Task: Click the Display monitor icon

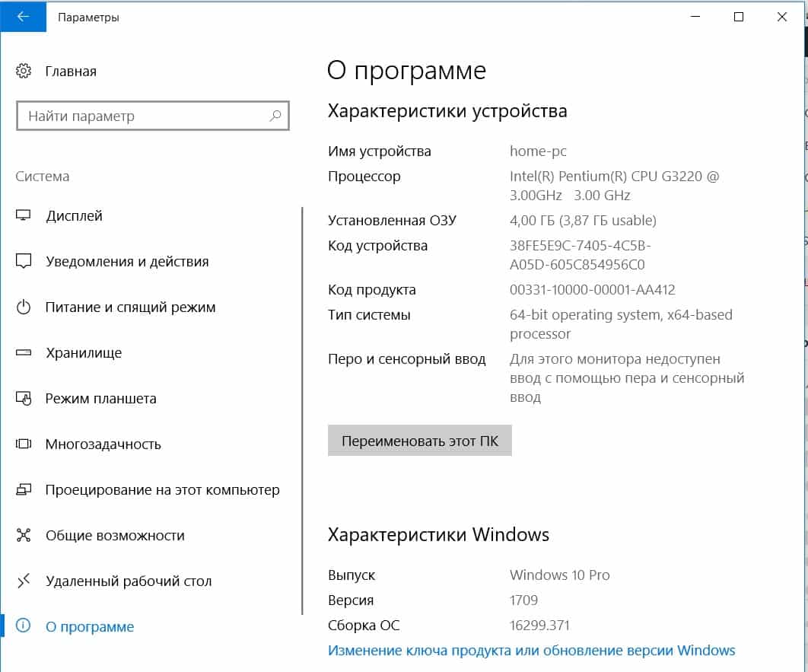Action: pyautogui.click(x=24, y=216)
